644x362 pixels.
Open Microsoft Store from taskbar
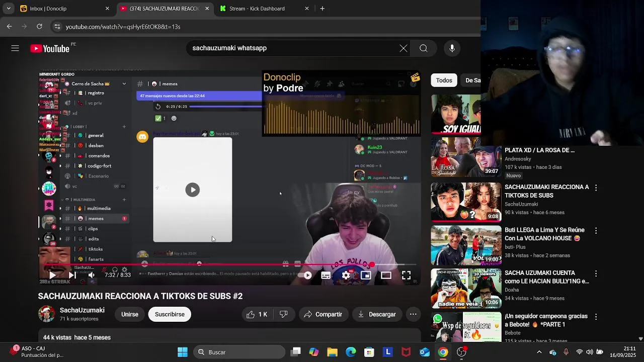[x=369, y=352]
